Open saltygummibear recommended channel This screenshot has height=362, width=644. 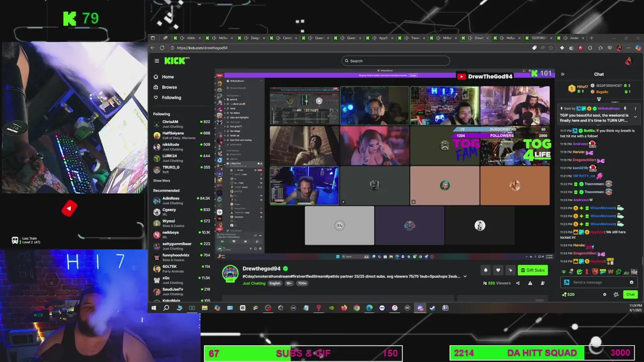click(x=182, y=246)
